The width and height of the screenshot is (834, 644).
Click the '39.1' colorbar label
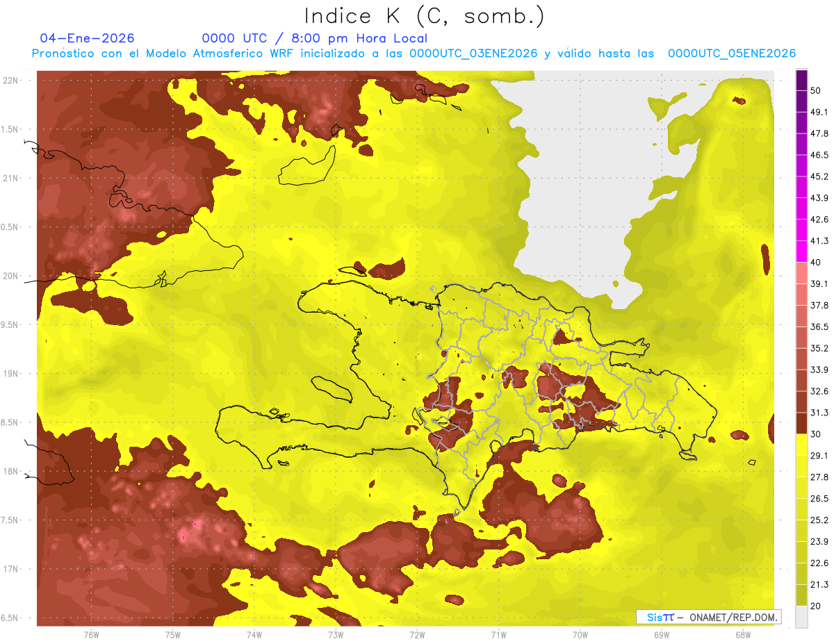click(x=819, y=283)
